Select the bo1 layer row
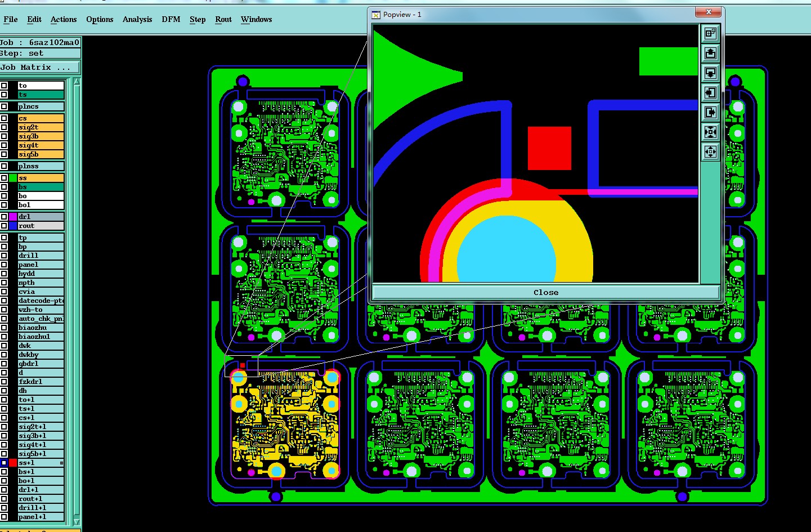 click(41, 205)
